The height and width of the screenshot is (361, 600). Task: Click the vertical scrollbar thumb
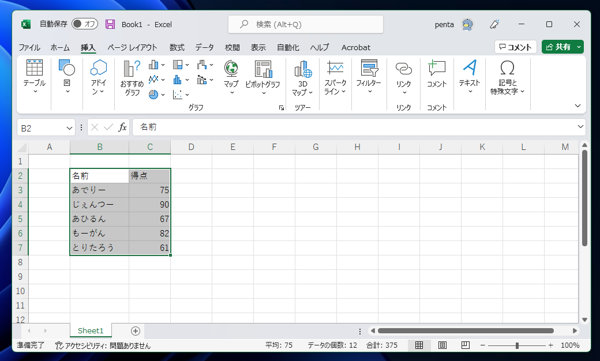[x=584, y=198]
